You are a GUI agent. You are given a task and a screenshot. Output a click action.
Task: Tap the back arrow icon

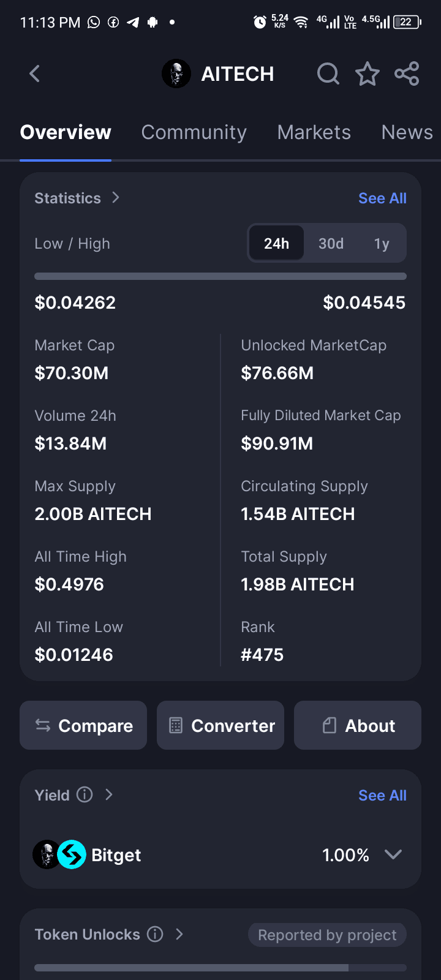click(x=35, y=74)
